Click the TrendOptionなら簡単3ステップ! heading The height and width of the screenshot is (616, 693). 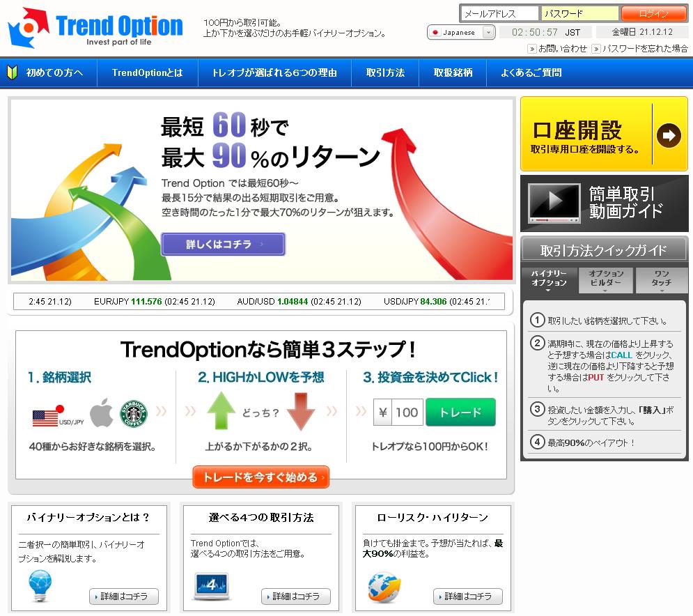tap(268, 349)
